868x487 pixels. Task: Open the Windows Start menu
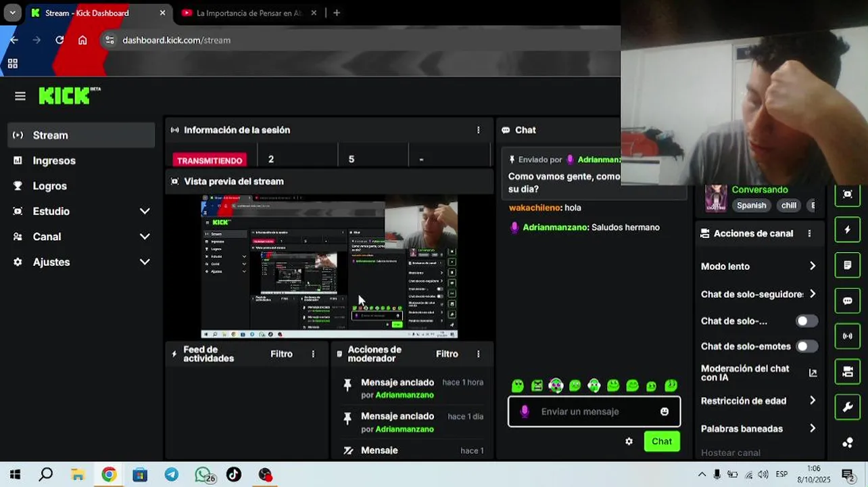15,475
